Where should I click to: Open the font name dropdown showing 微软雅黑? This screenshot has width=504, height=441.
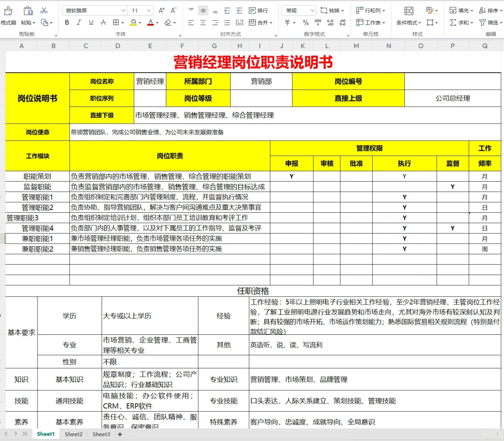[x=94, y=10]
